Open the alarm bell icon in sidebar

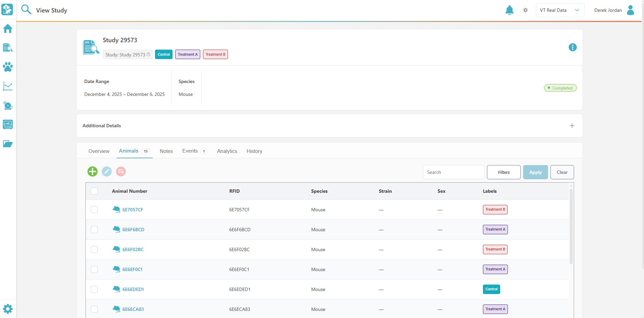pos(8,105)
